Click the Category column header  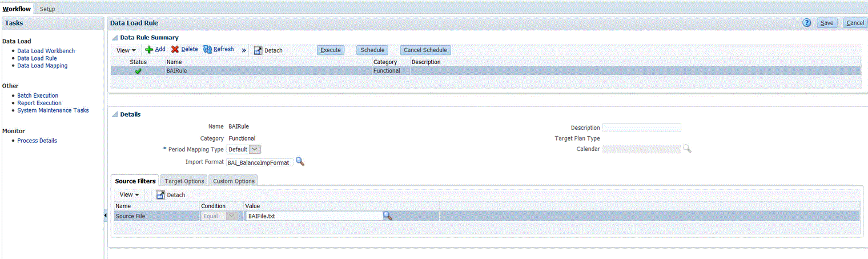385,62
